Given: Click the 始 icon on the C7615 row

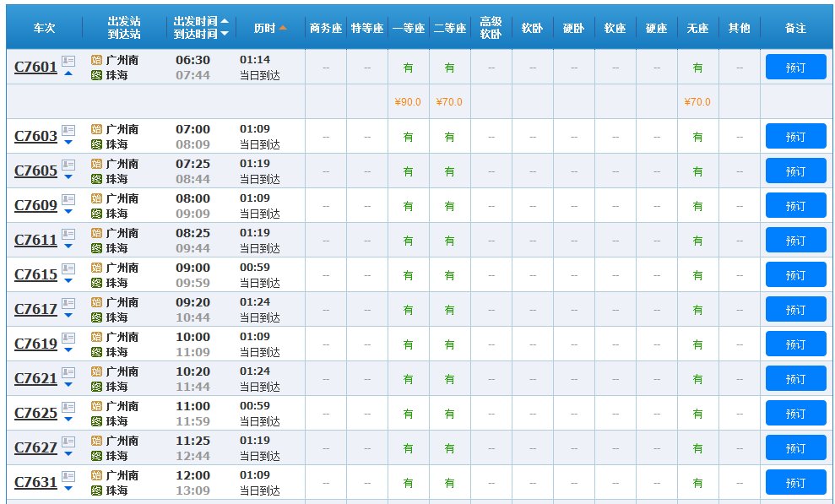Looking at the screenshot, I should (x=95, y=268).
